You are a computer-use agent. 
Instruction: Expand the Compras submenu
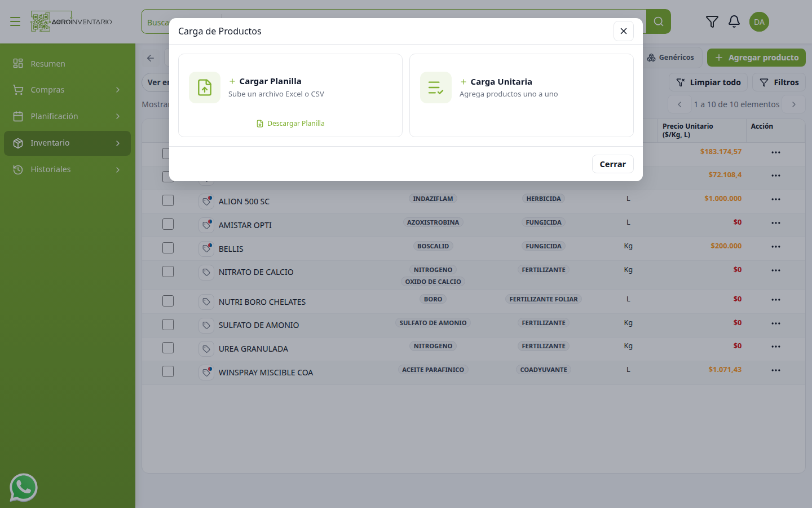[118, 90]
